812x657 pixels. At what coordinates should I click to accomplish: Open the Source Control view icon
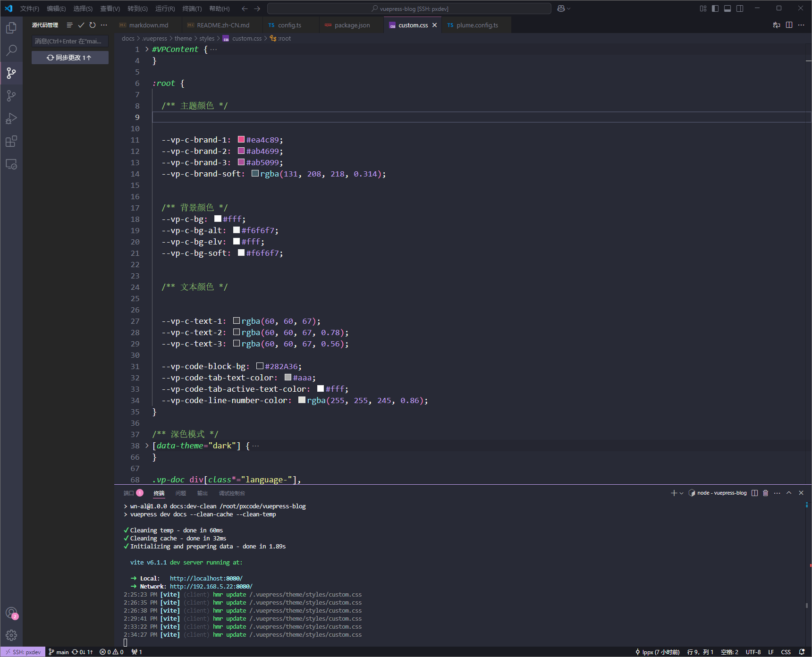click(11, 73)
